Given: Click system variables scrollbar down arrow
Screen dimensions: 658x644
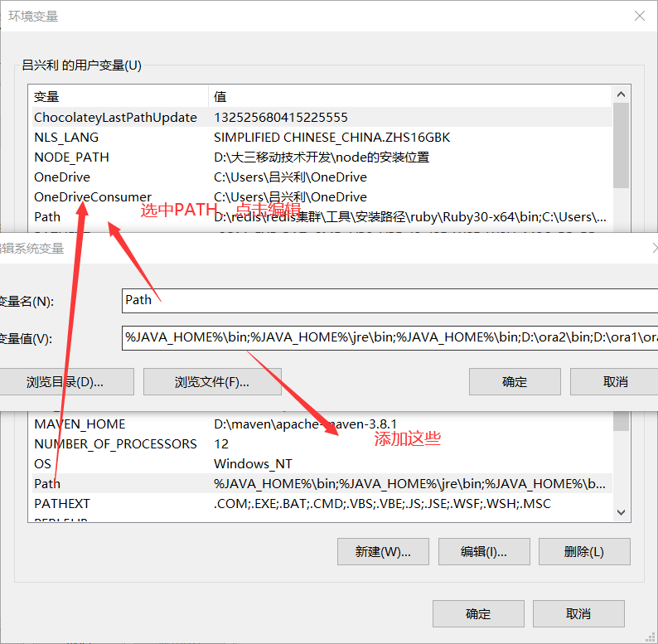Looking at the screenshot, I should coord(621,512).
